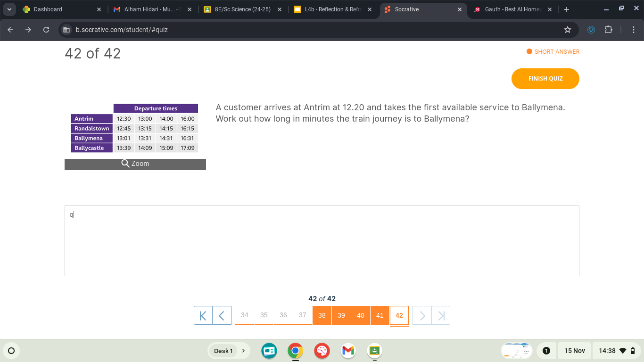Close the Dashboard tab
The width and height of the screenshot is (644, 362).
tap(99, 9)
